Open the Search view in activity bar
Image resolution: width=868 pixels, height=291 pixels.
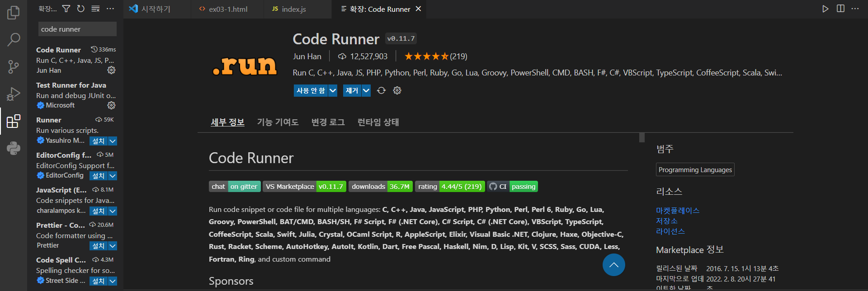(14, 40)
